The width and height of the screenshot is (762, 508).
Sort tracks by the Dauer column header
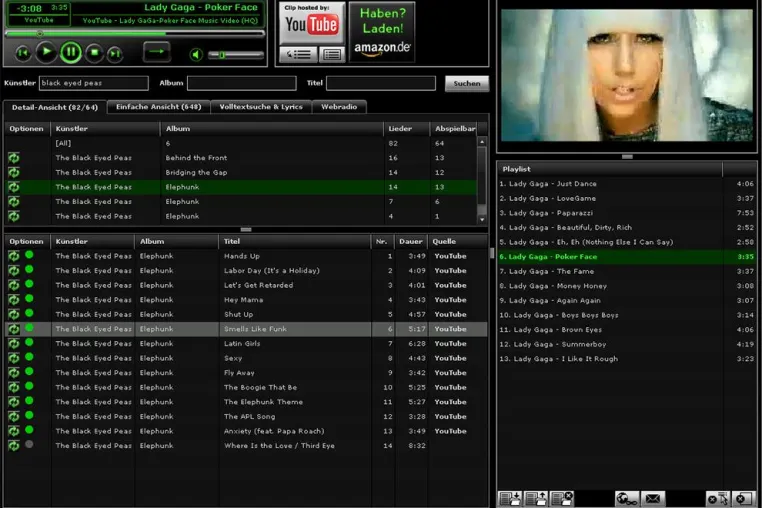[411, 242]
